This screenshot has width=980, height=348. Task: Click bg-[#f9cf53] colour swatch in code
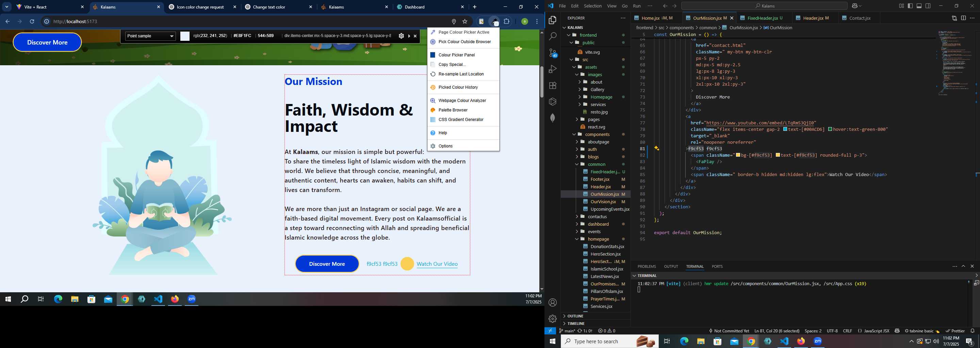click(x=738, y=155)
